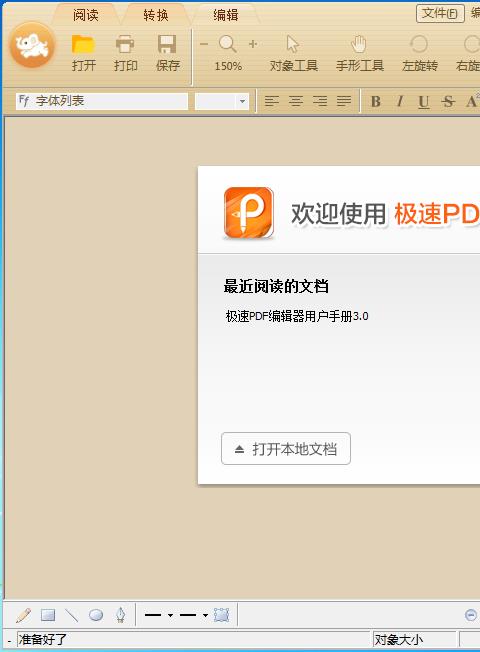This screenshot has height=652, width=480.
Task: Click the 准备好了 status text
Action: pyautogui.click(x=42, y=639)
